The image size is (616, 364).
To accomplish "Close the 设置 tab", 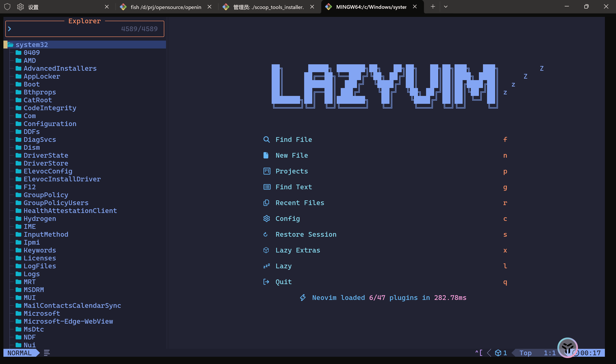I will pos(107,7).
